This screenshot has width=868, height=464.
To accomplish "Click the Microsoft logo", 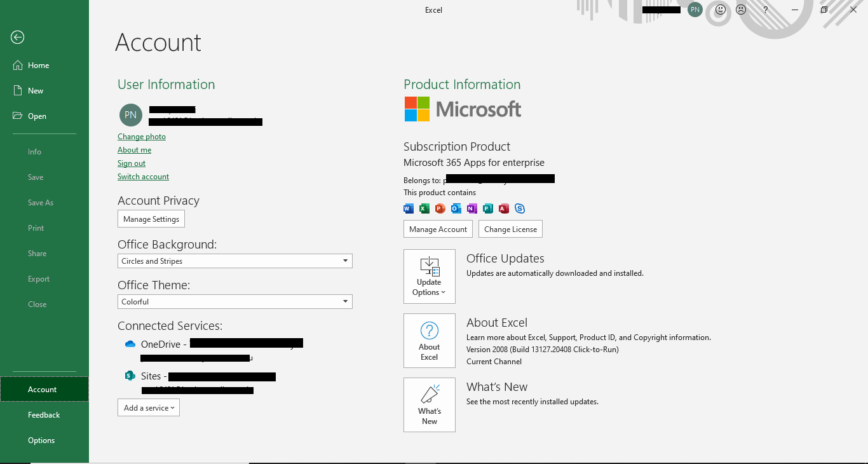I will (x=463, y=109).
